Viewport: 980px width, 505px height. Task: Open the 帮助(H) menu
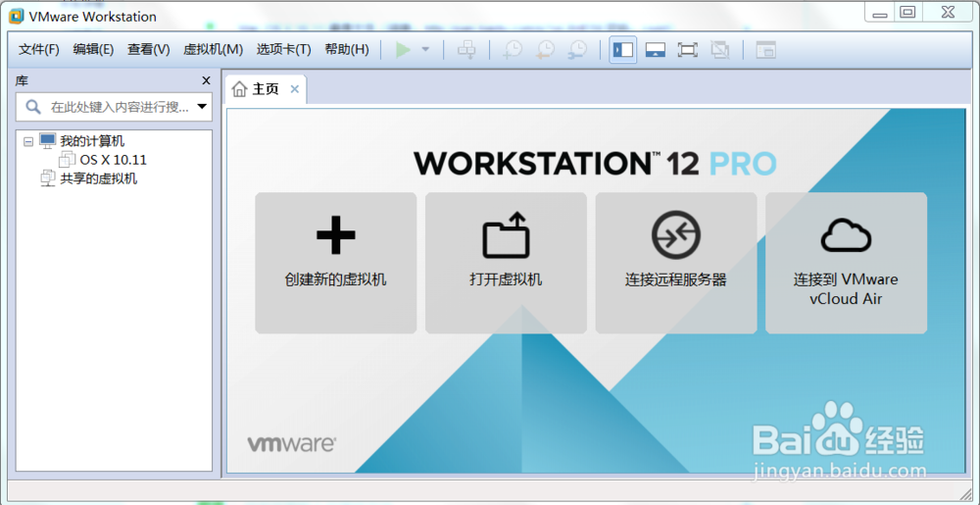[x=347, y=49]
